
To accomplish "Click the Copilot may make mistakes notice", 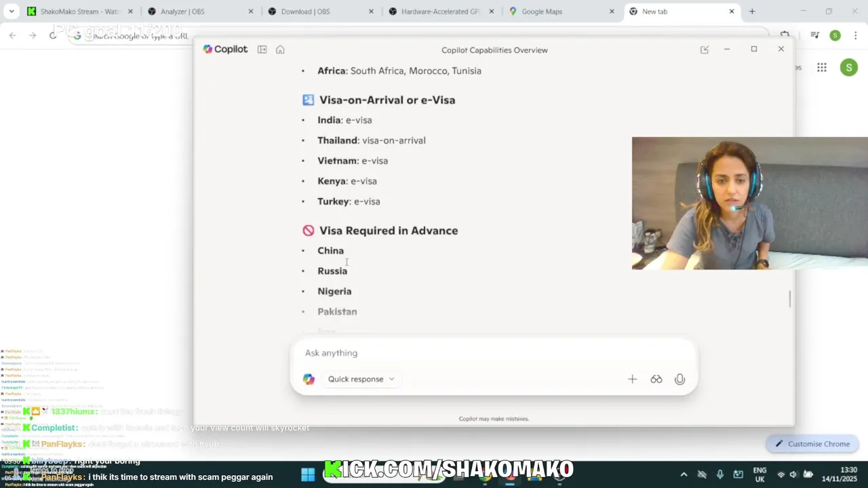I will click(494, 419).
